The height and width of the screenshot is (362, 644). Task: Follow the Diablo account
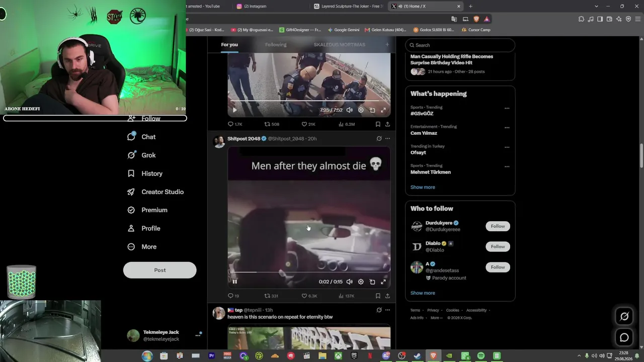(498, 246)
